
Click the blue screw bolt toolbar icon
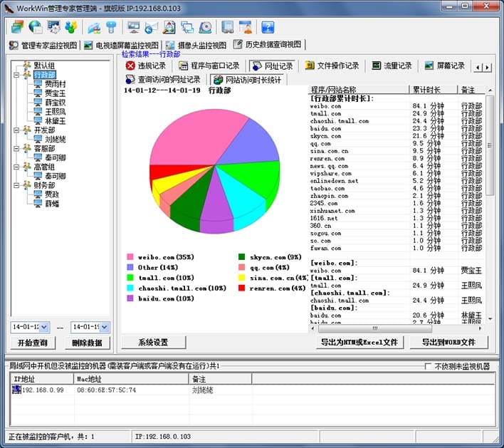click(x=112, y=27)
